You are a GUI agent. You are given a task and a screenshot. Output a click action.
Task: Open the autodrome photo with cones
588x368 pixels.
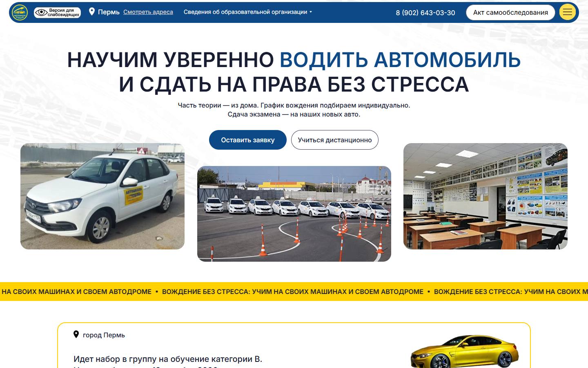click(294, 214)
